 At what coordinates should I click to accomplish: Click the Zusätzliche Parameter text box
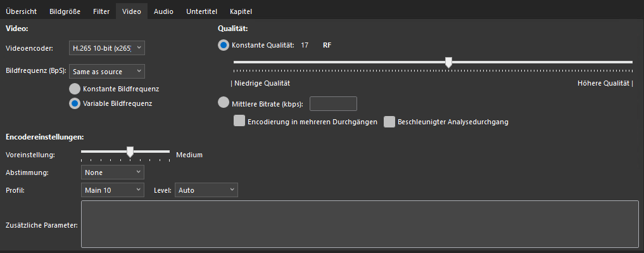360,224
